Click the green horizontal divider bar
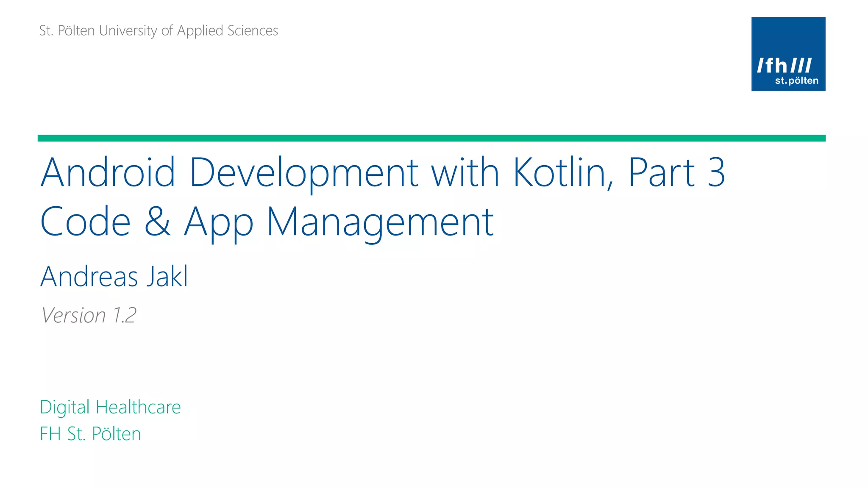The height and width of the screenshot is (488, 868). [431, 138]
